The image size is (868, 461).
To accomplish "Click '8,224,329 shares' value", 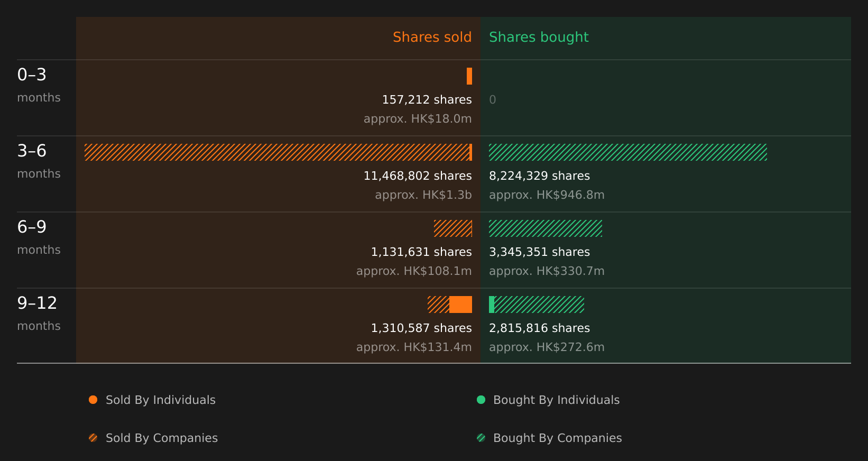I will pyautogui.click(x=540, y=176).
